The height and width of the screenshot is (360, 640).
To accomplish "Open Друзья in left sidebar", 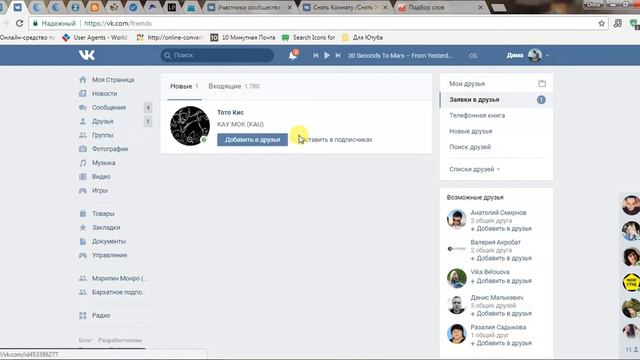I will [x=102, y=121].
